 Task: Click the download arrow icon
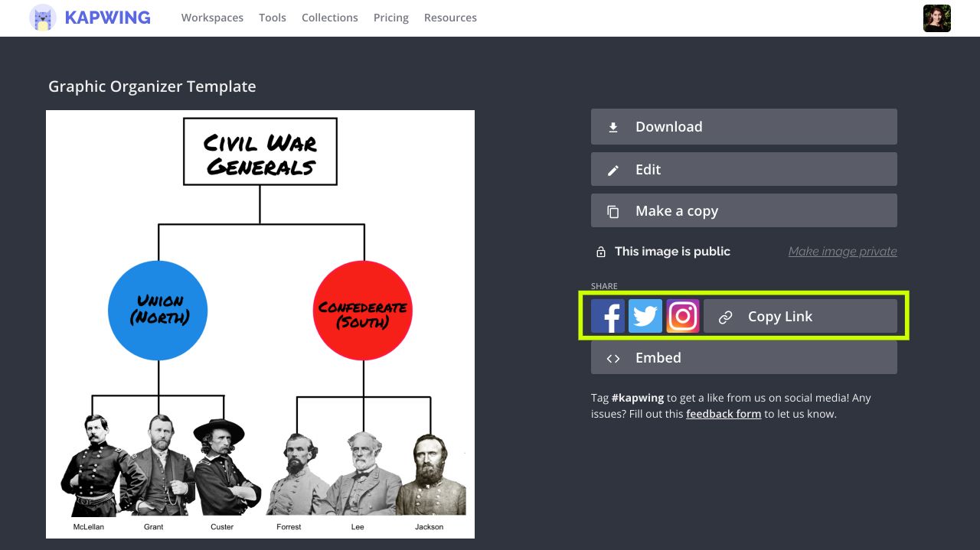[x=613, y=128]
